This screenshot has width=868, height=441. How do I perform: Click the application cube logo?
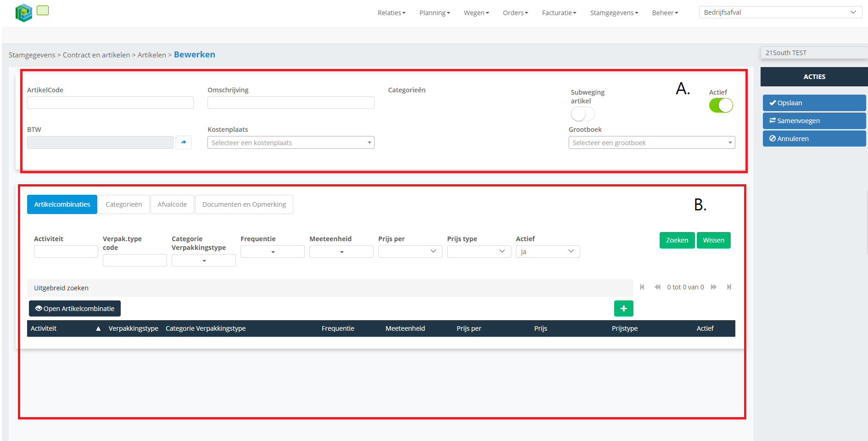[23, 13]
